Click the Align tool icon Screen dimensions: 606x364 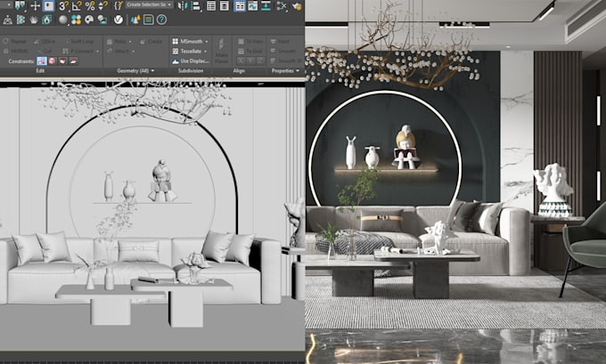pyautogui.click(x=196, y=6)
